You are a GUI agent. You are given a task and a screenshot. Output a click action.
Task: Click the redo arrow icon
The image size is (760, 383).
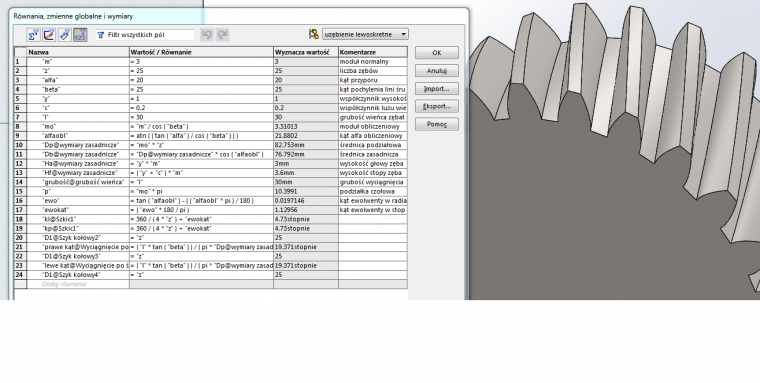222,35
